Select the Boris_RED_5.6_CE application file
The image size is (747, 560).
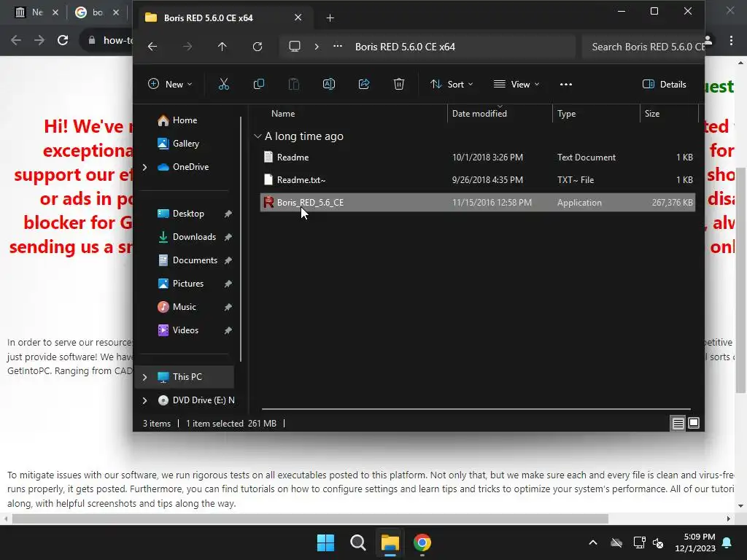click(x=477, y=203)
